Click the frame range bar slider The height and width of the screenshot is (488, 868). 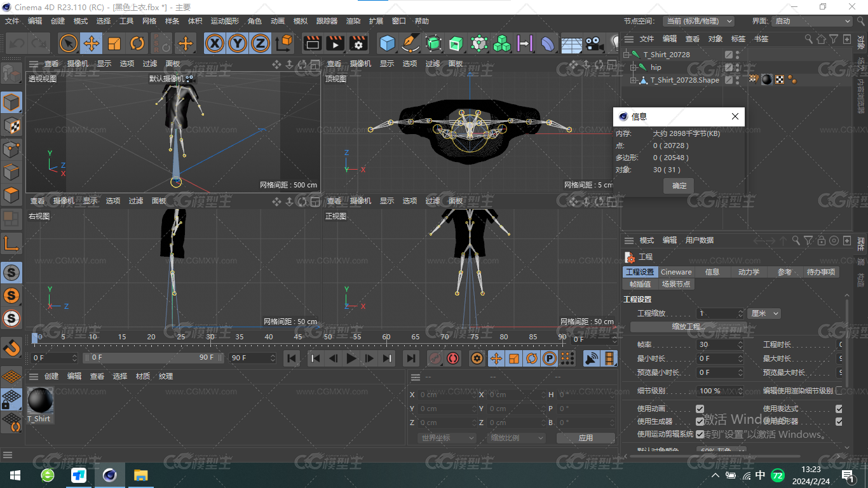154,358
